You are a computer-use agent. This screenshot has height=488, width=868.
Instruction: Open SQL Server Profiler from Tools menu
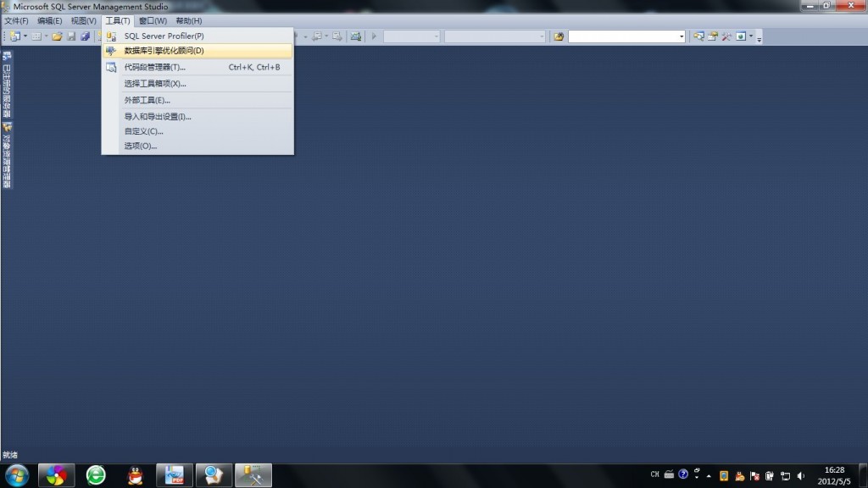(198, 36)
